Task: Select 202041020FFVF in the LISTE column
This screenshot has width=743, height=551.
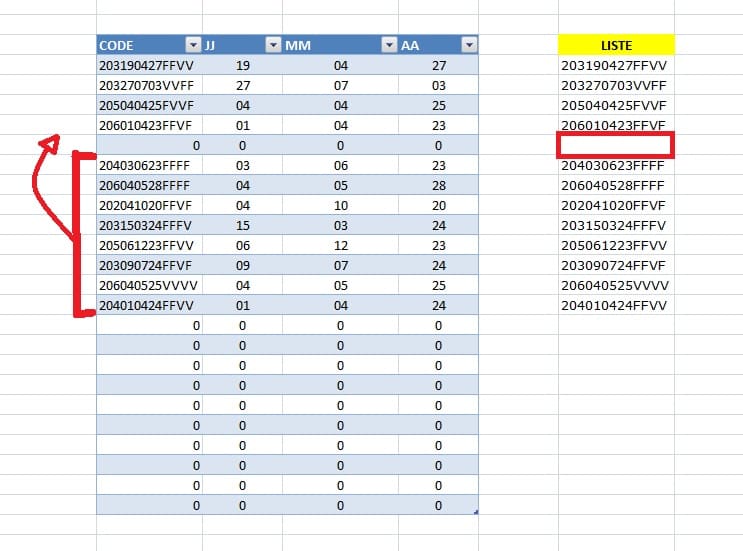Action: point(614,205)
